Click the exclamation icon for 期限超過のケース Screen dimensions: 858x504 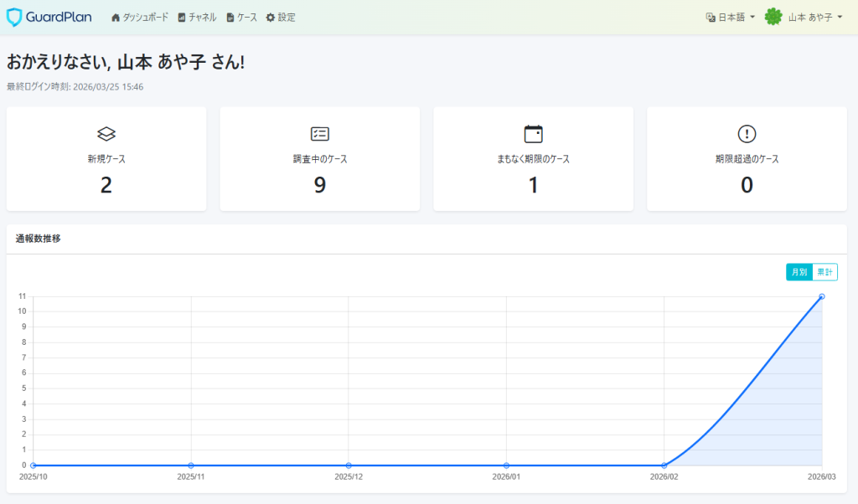[x=747, y=134]
